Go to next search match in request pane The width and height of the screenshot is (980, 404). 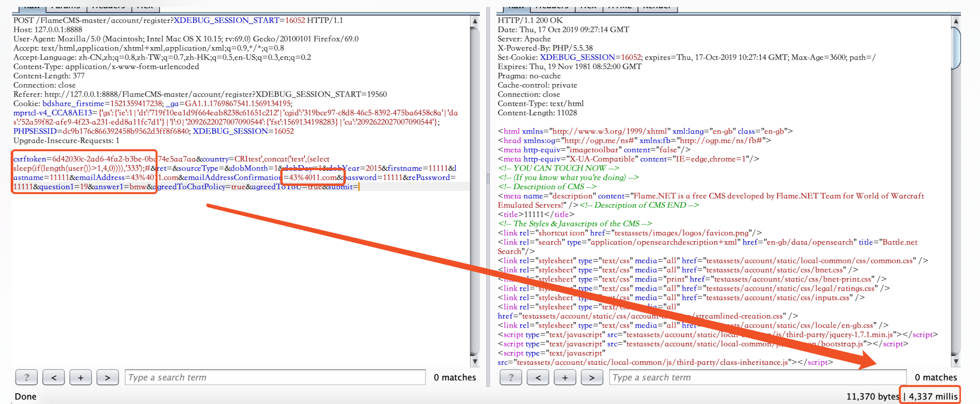(x=107, y=377)
